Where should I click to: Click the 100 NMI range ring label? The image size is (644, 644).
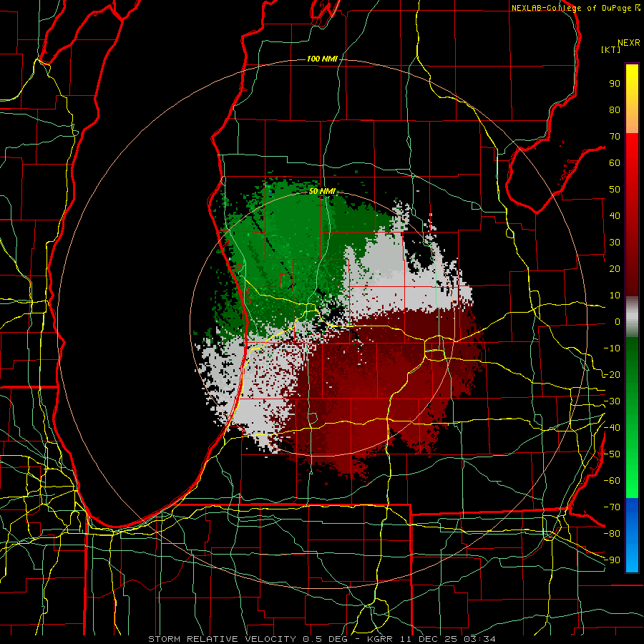point(322,59)
